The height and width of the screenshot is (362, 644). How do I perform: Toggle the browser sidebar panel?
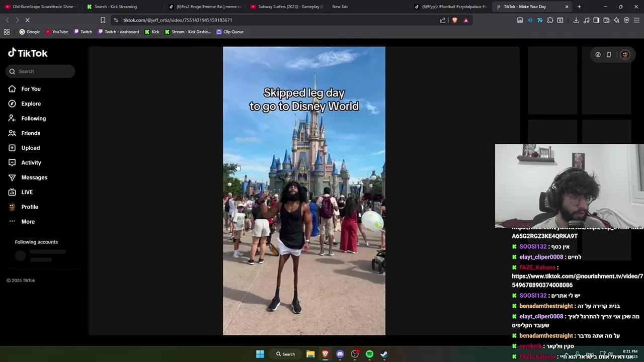pyautogui.click(x=596, y=20)
